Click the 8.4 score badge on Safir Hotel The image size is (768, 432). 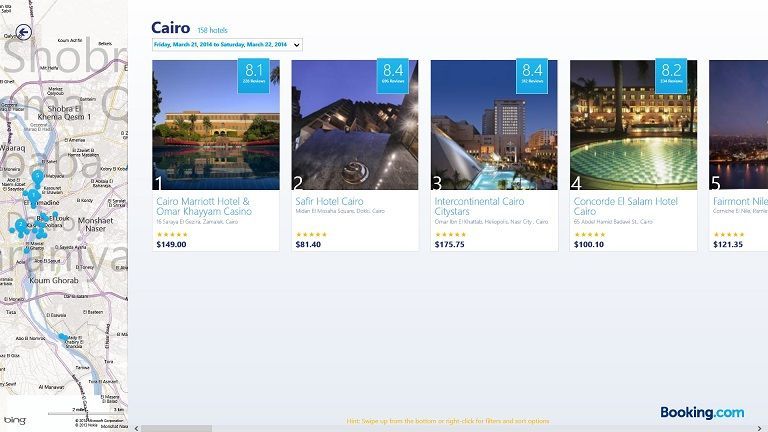pos(393,75)
